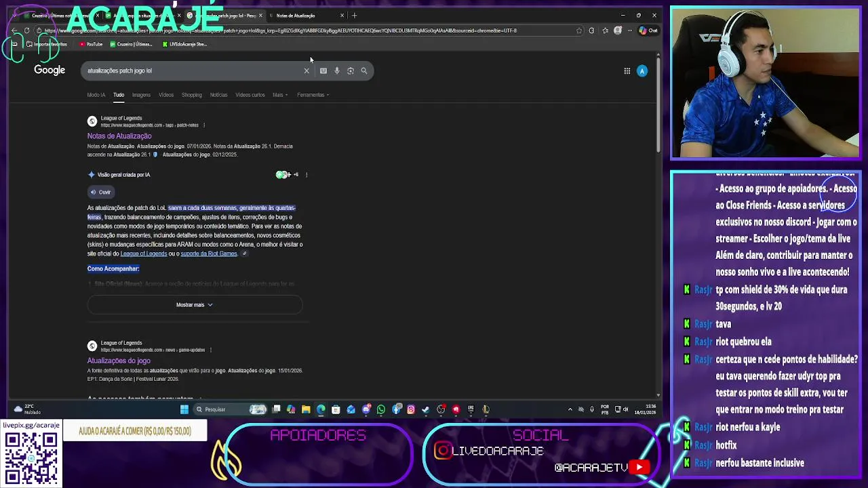Follow the suporte da Riot Games link
This screenshot has width=868, height=488.
click(x=209, y=253)
